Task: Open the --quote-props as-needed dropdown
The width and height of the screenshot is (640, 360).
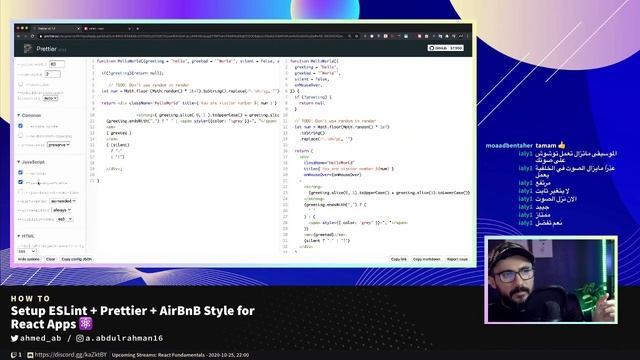Action: click(x=63, y=201)
